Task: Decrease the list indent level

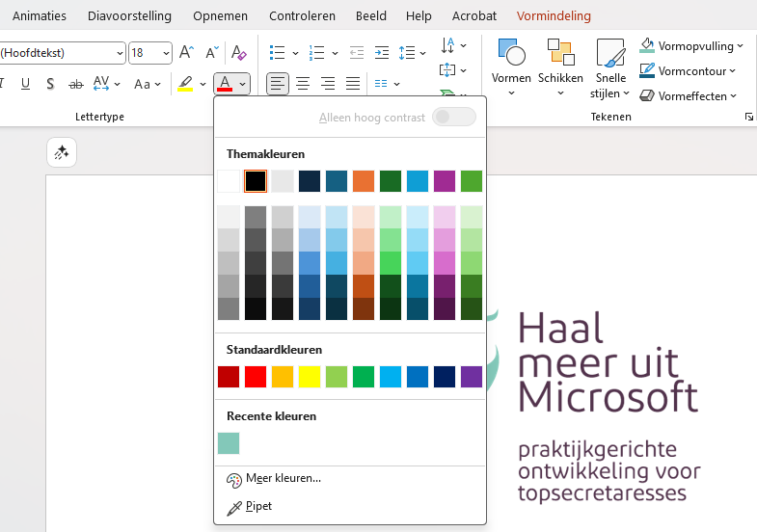Action: 357,53
